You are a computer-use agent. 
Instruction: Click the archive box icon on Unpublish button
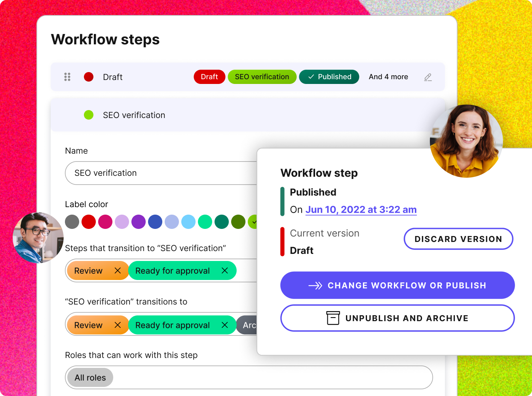click(x=333, y=318)
